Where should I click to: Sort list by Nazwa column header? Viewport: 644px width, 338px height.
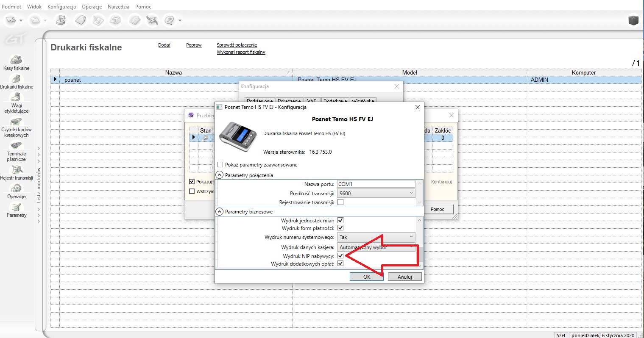(176, 72)
